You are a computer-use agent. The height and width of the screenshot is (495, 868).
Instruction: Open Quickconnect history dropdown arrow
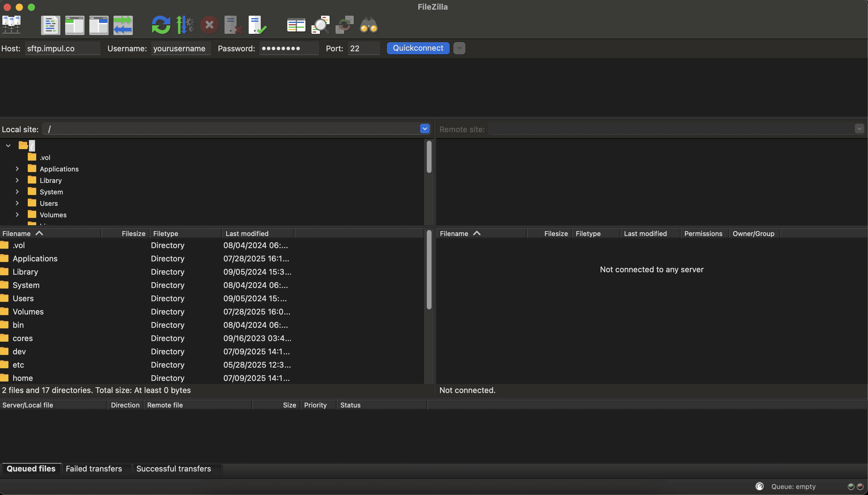tap(459, 48)
